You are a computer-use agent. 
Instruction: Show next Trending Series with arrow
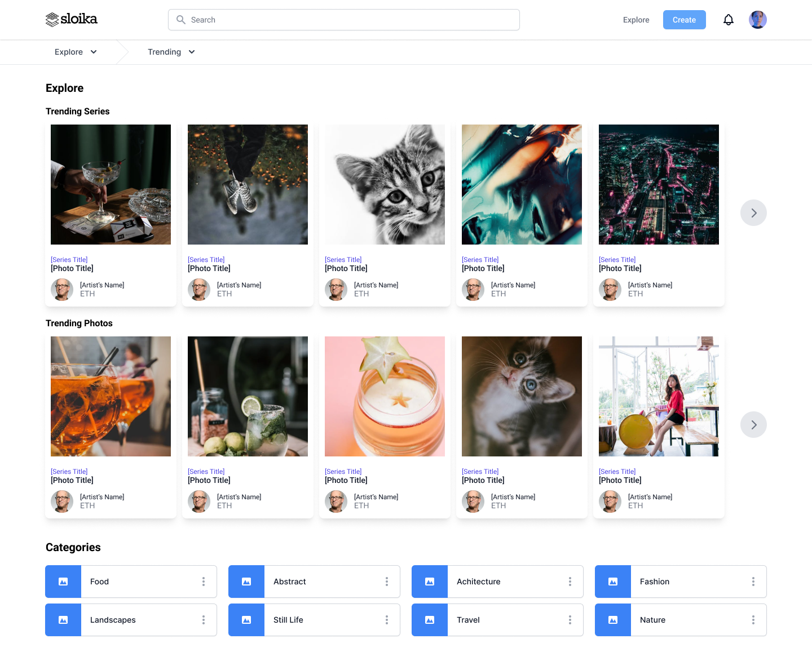pos(753,213)
